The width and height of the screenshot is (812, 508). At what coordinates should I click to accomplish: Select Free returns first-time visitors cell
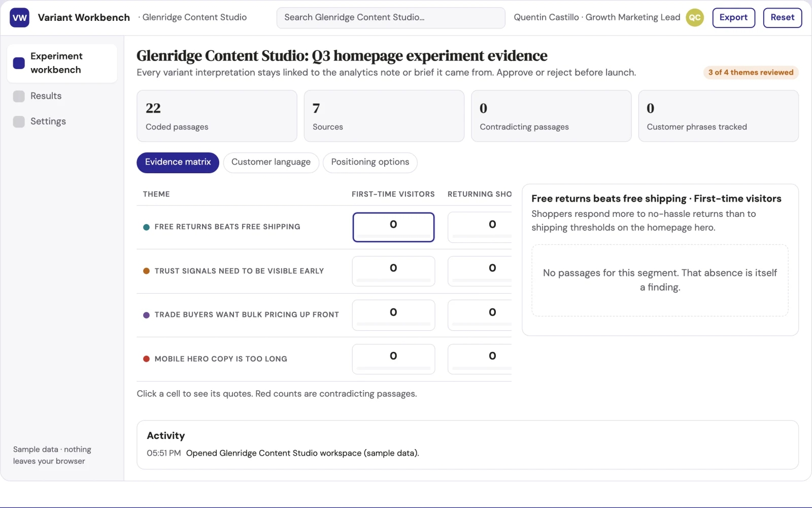coord(393,227)
